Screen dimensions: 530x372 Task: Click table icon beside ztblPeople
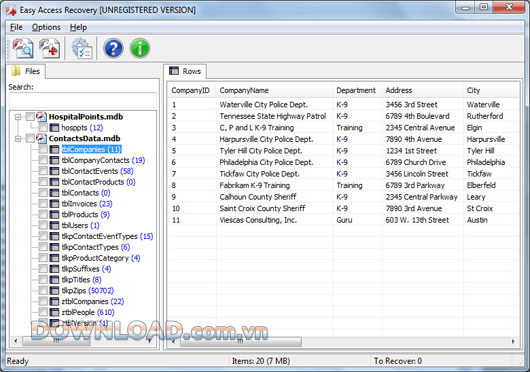click(x=54, y=312)
